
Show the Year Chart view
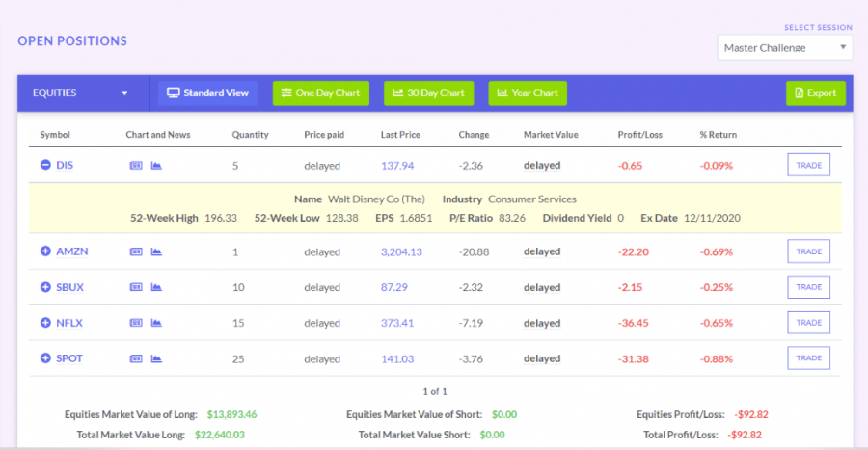coord(528,93)
